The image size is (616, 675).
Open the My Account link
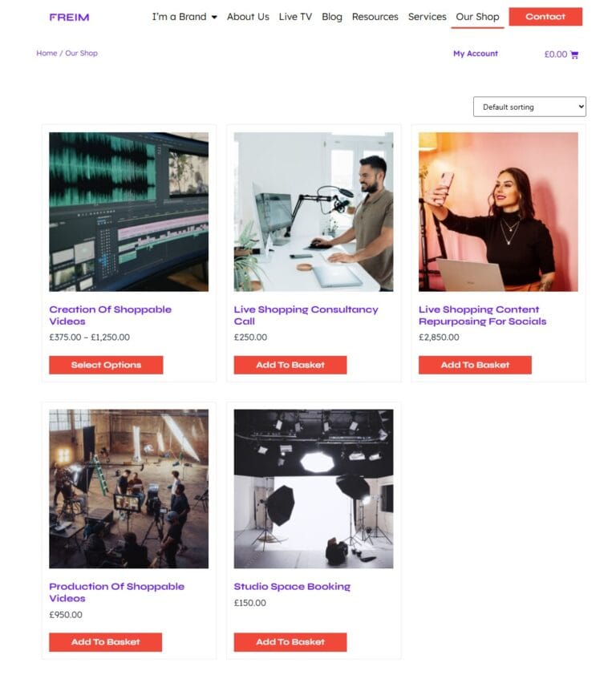tap(475, 54)
